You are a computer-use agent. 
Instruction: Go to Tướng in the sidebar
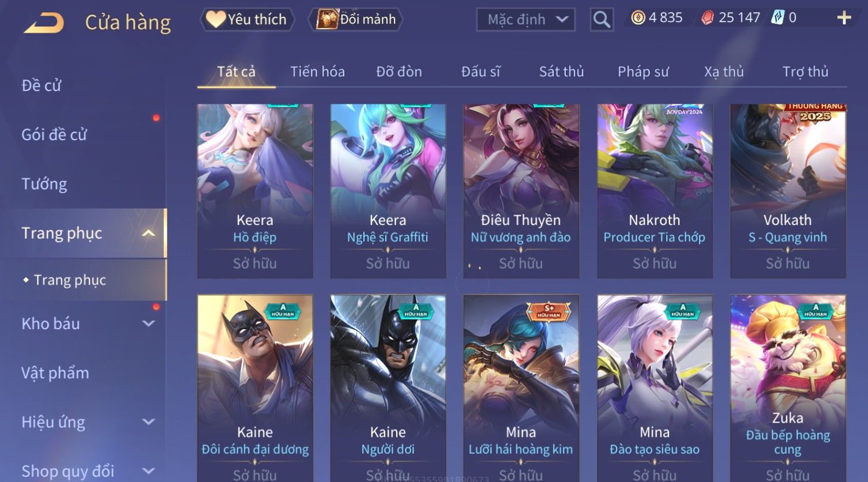(x=44, y=184)
